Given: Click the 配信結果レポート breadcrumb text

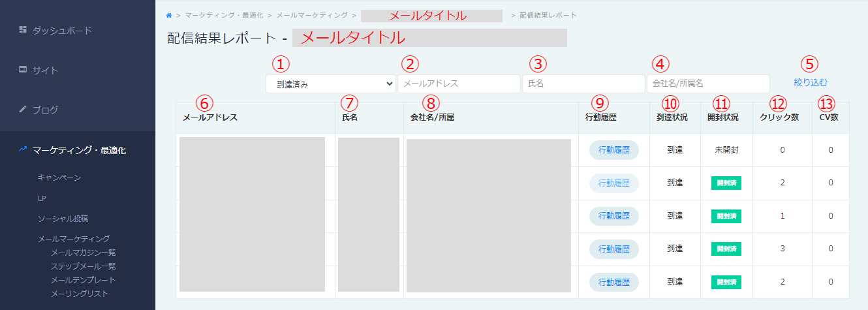Looking at the screenshot, I should 548,14.
